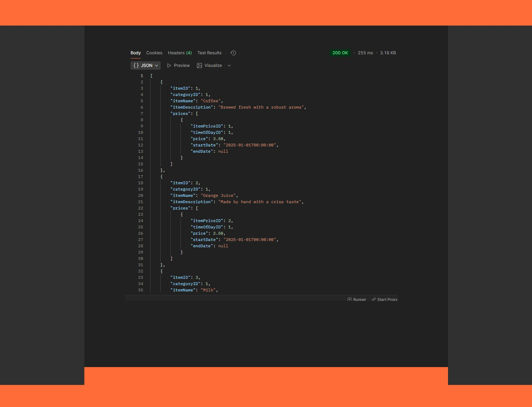Image resolution: width=532 pixels, height=407 pixels.
Task: Click the "Orange Juice" itemName value
Action: [218, 195]
